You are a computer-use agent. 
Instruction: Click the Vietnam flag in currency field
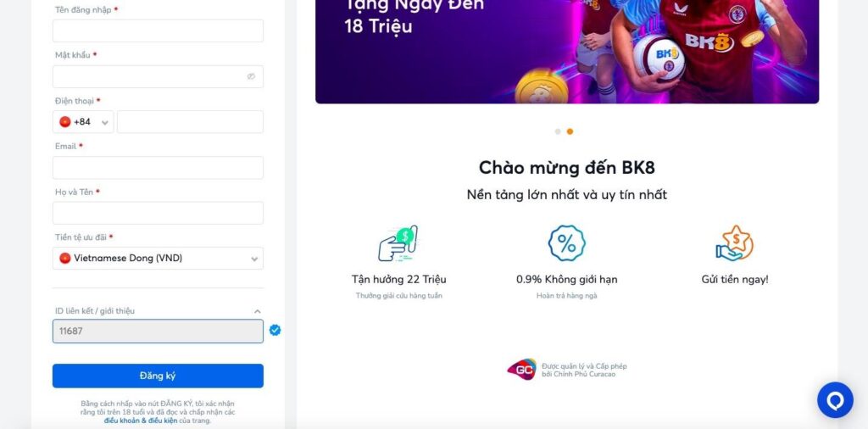tap(65, 258)
